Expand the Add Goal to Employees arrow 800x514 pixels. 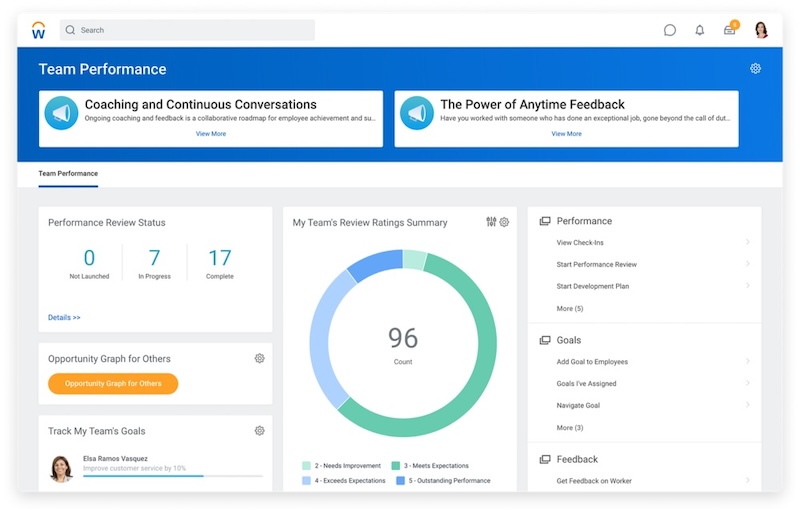[x=747, y=362]
